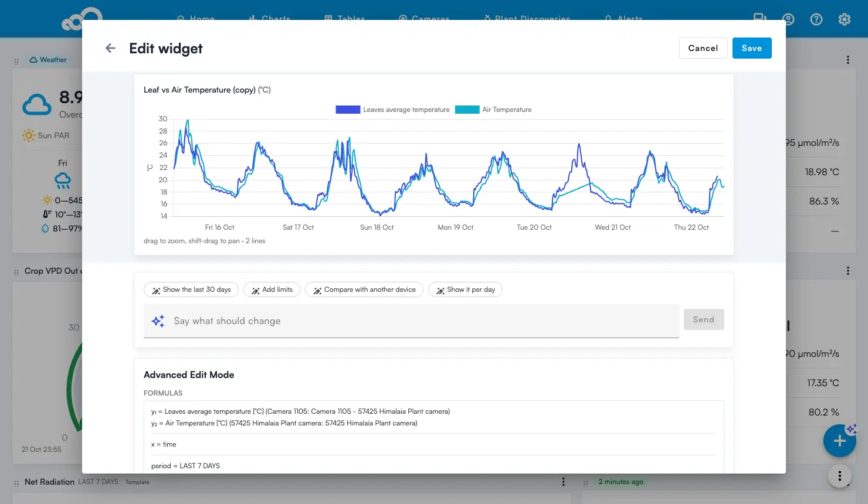
Task: Click the devices icon in top header
Action: click(x=760, y=18)
